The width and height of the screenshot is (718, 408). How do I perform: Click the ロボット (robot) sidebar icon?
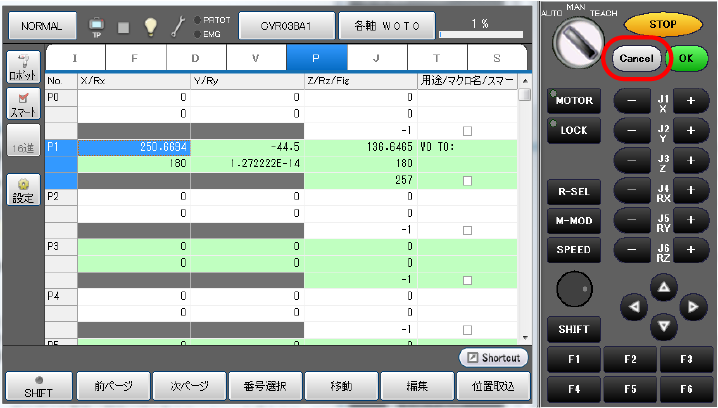click(22, 67)
